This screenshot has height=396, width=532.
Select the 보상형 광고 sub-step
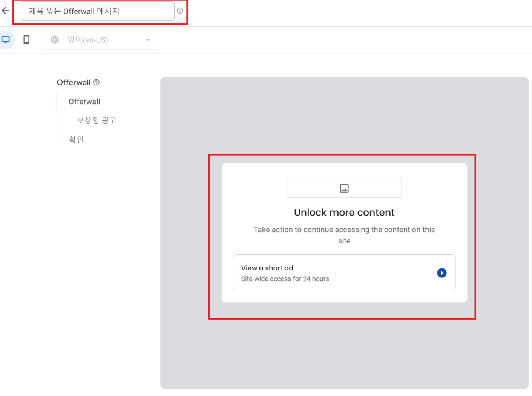click(x=97, y=120)
